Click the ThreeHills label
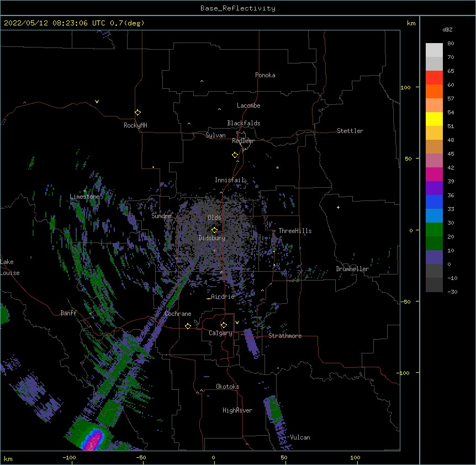This screenshot has height=465, width=476. click(x=295, y=231)
